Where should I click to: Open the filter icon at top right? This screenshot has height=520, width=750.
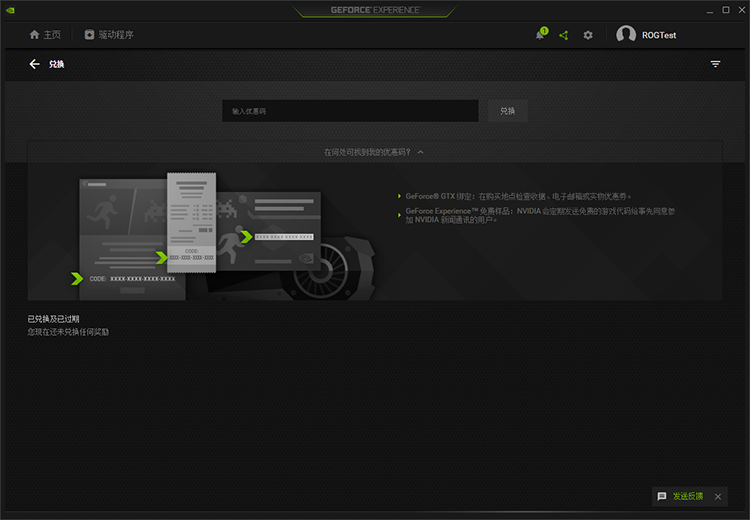click(715, 64)
